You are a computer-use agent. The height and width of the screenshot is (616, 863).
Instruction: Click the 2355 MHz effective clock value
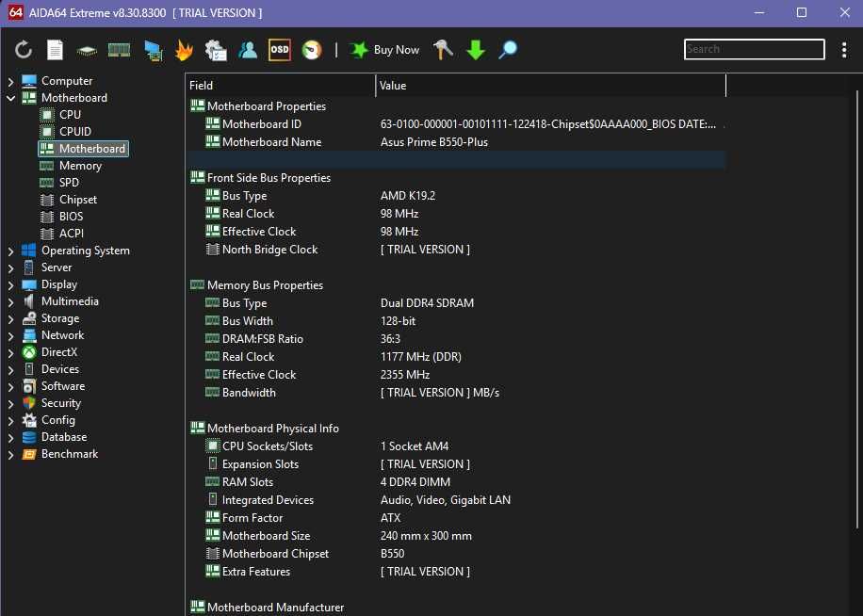pos(405,375)
